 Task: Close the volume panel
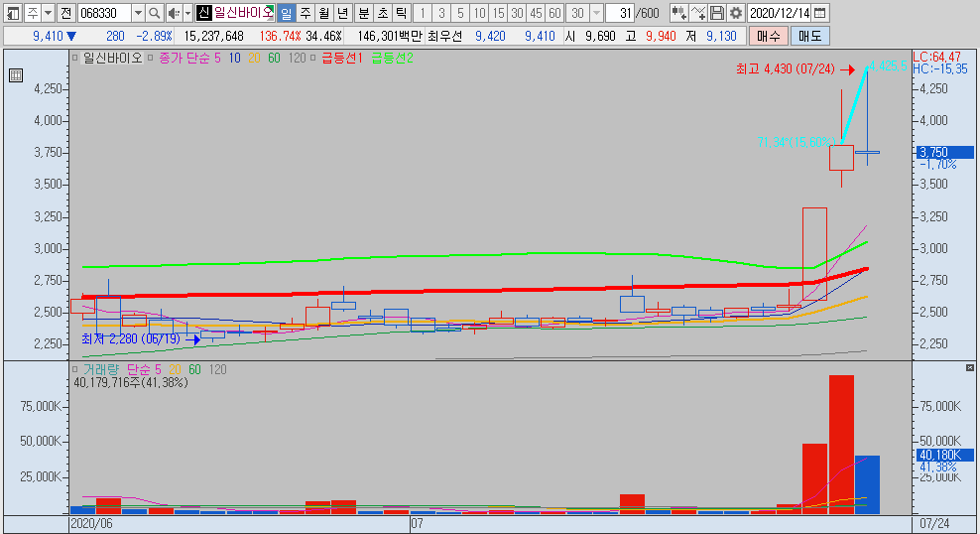coord(969,367)
